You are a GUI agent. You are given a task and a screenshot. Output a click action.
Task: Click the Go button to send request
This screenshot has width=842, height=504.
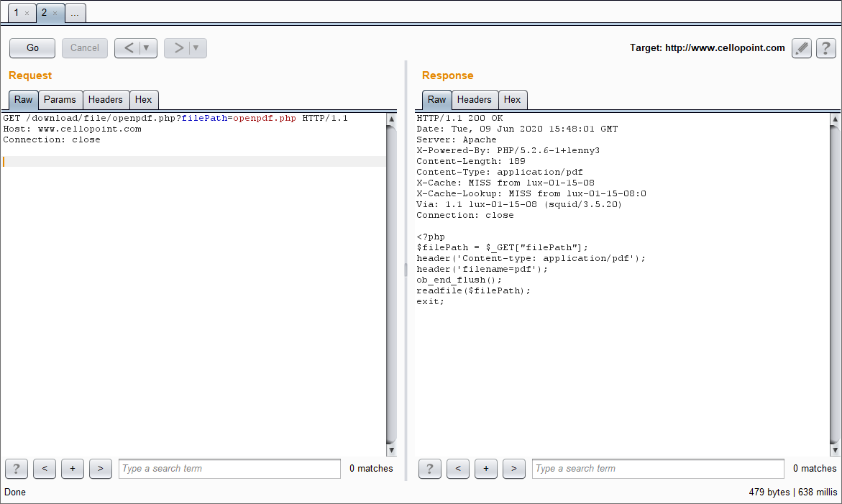(32, 47)
